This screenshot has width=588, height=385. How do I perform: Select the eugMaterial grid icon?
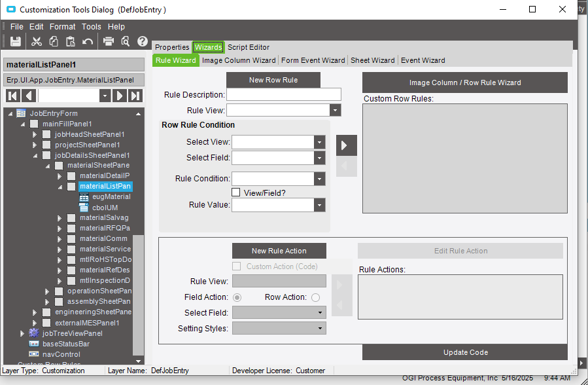(84, 196)
